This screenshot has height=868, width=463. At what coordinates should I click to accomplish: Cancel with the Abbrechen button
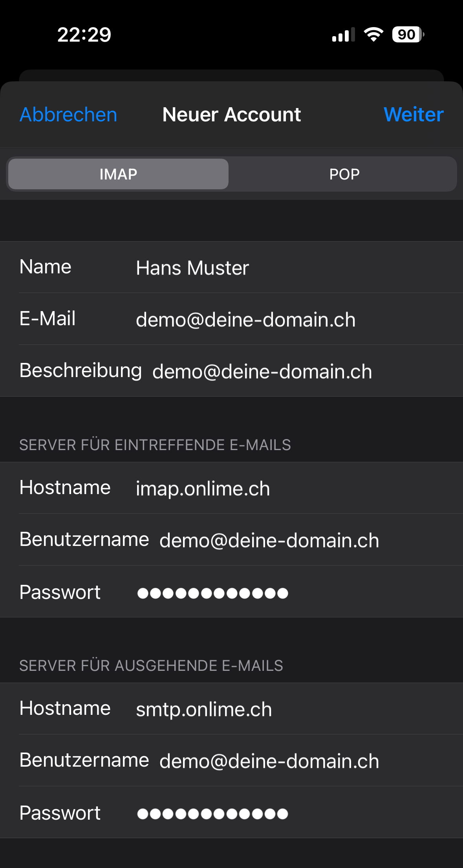click(68, 115)
